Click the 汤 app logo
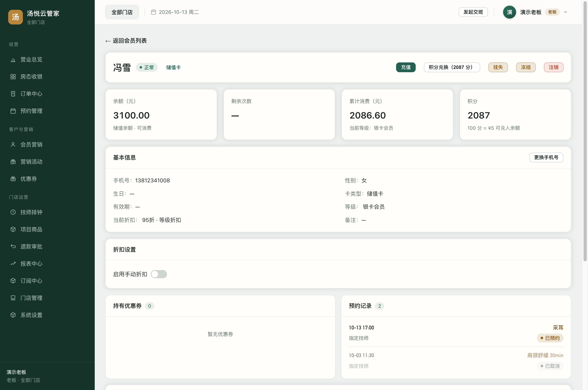Viewport: 588px width, 390px height. click(16, 17)
